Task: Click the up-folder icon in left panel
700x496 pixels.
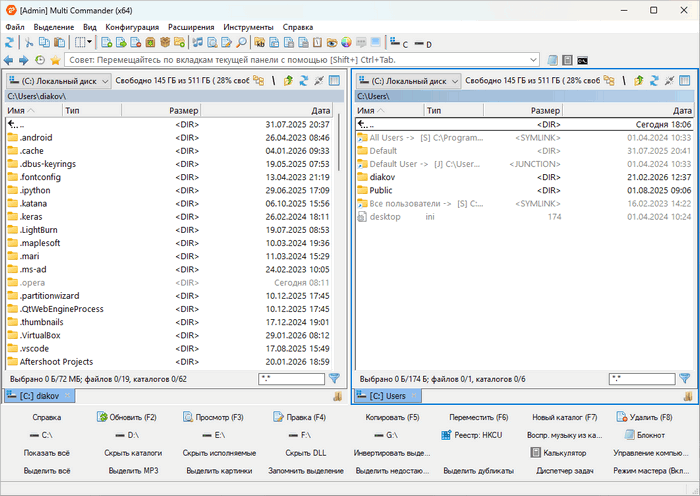Action: [288, 81]
